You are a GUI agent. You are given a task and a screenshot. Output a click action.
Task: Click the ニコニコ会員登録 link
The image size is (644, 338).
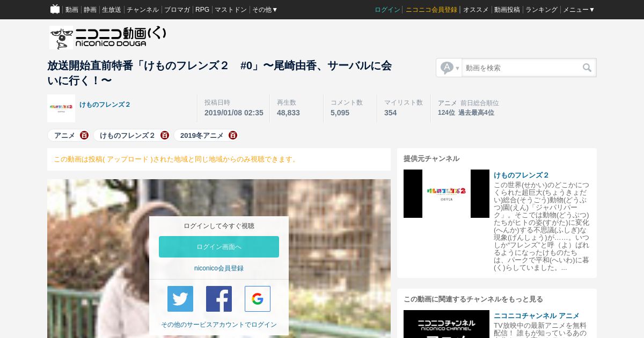point(431,10)
